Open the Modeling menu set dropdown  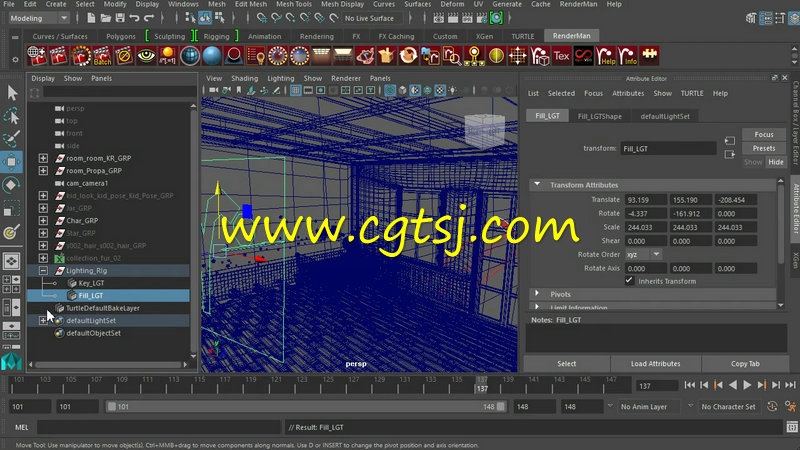click(39, 18)
